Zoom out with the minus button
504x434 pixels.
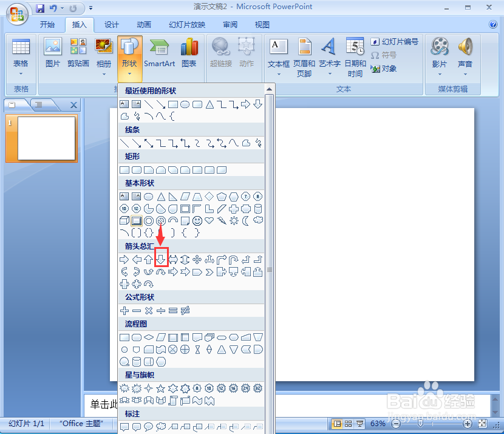tap(397, 424)
